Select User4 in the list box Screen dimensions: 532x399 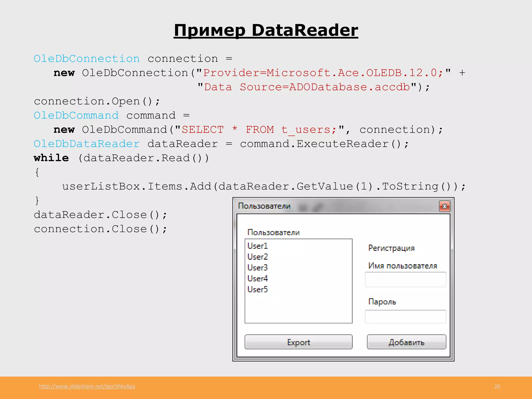tap(257, 278)
